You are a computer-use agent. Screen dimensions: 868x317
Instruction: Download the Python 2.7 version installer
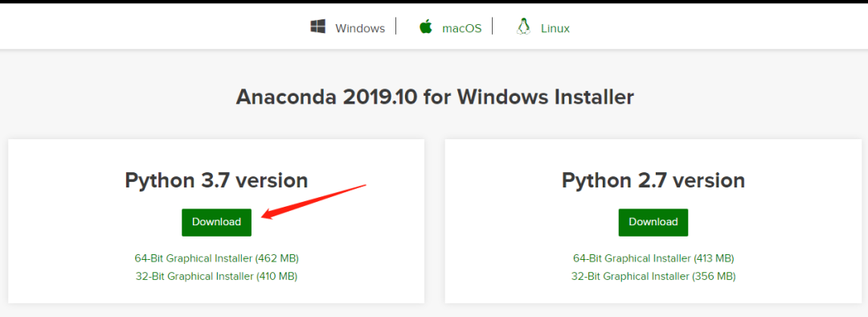click(653, 222)
